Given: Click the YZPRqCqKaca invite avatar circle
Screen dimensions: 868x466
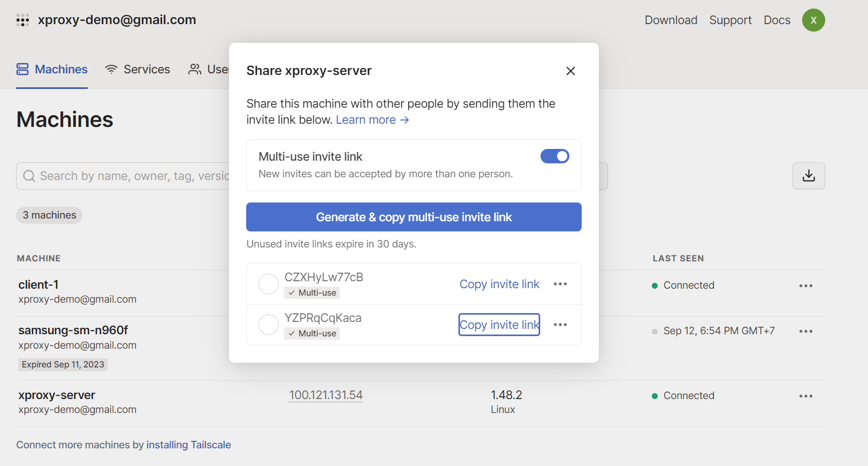Looking at the screenshot, I should 269,325.
